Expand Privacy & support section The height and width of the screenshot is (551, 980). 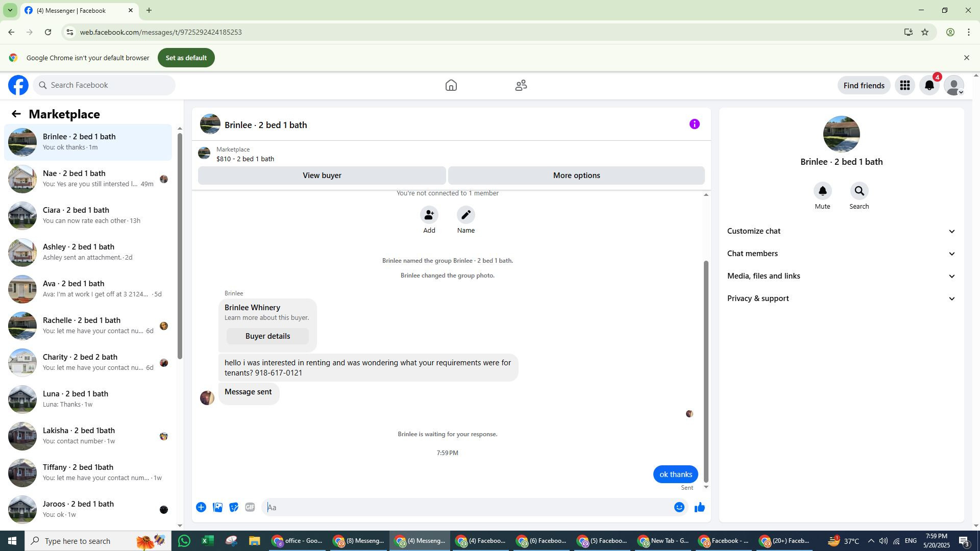(841, 298)
